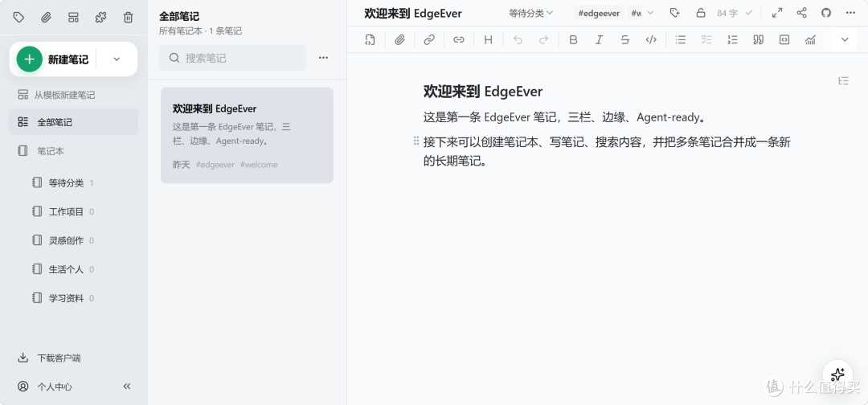Focus the 搜索笔记 search field
Screen dimensions: 868x405
(232, 58)
